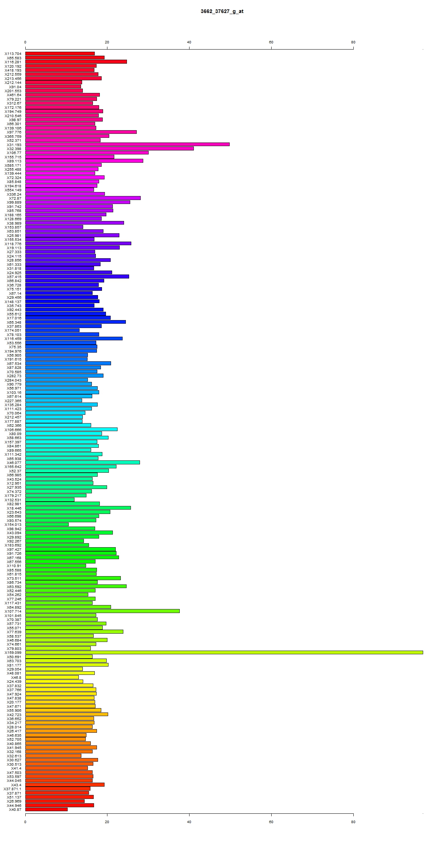Viewport: 434px width, 868px height.
Task: Select the X98.97 label
Action: [15, 120]
